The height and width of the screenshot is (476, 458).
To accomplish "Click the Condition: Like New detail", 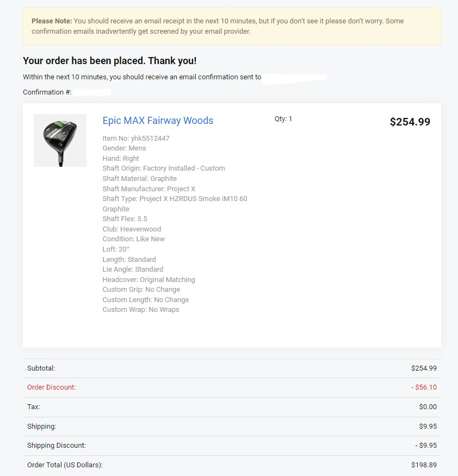I will point(133,239).
